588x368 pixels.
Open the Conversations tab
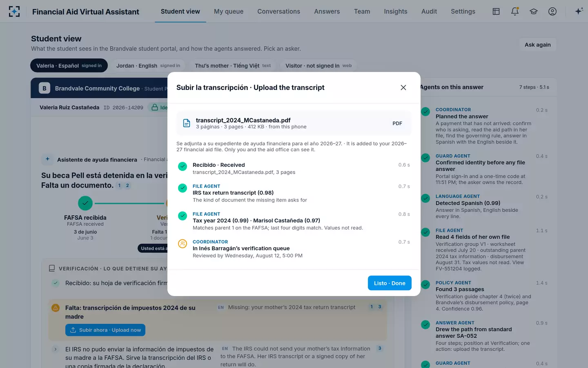click(278, 11)
